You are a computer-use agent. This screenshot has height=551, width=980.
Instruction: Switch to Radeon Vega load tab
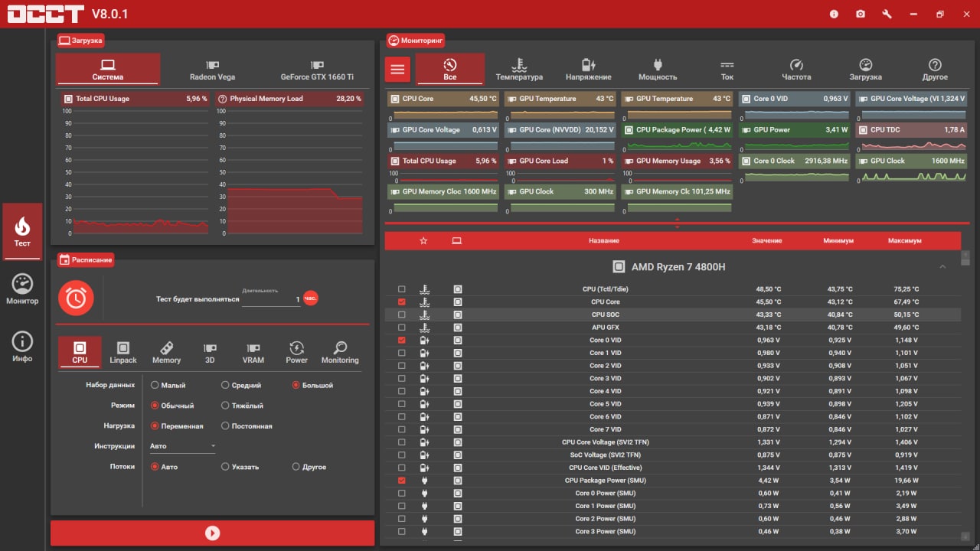pyautogui.click(x=212, y=70)
